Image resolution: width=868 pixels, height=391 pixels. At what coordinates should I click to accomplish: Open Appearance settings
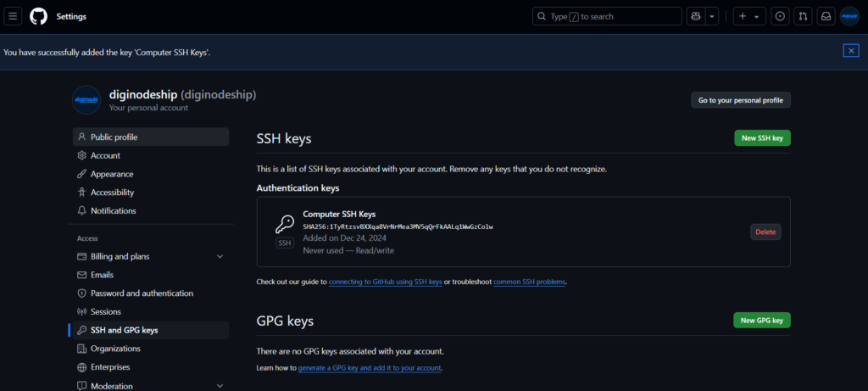coord(151,174)
